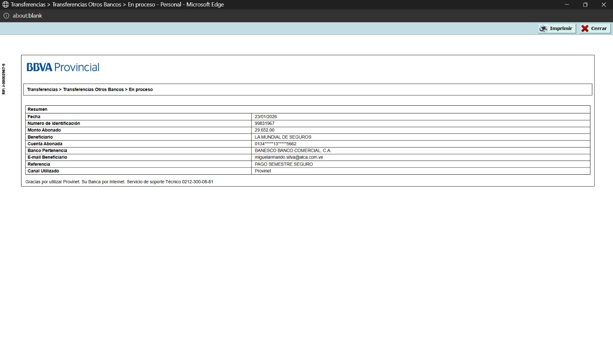Click the about:blank address text
Image resolution: width=613 pixels, height=364 pixels.
[27, 16]
